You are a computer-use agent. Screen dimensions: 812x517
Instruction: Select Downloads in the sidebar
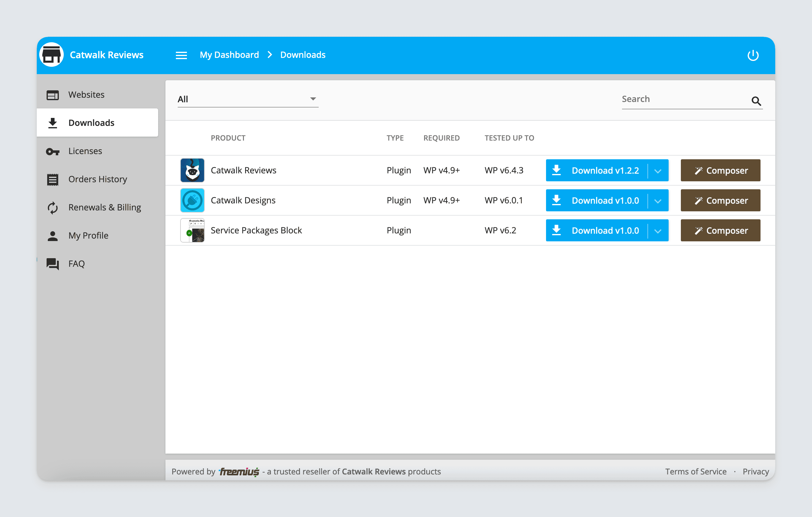(97, 123)
